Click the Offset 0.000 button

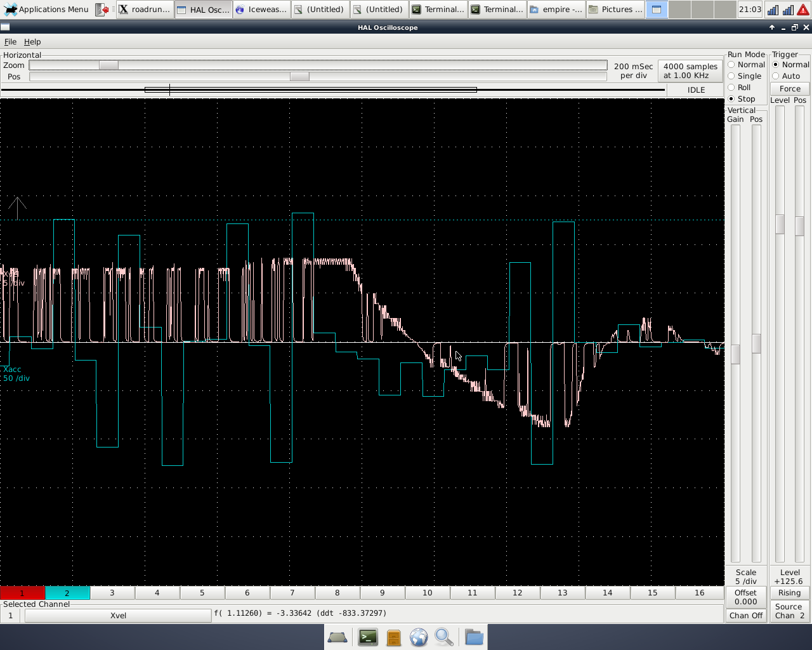click(x=746, y=597)
